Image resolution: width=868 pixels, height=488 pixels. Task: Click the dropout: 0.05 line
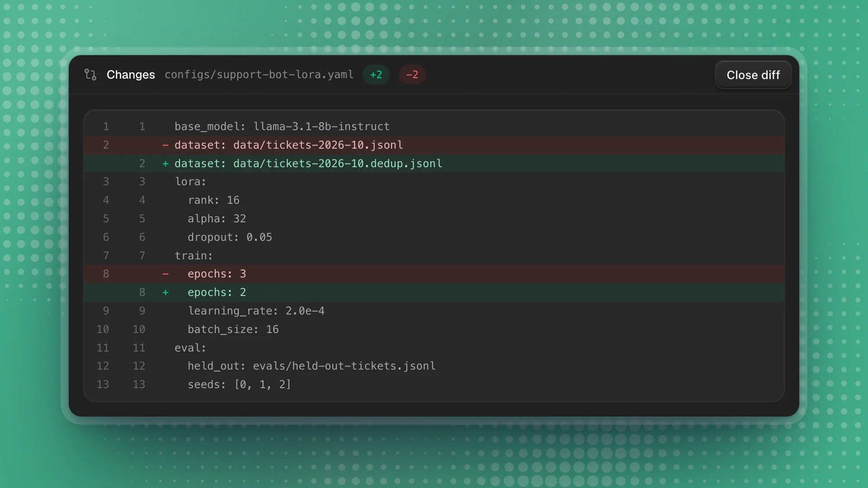[x=434, y=237]
